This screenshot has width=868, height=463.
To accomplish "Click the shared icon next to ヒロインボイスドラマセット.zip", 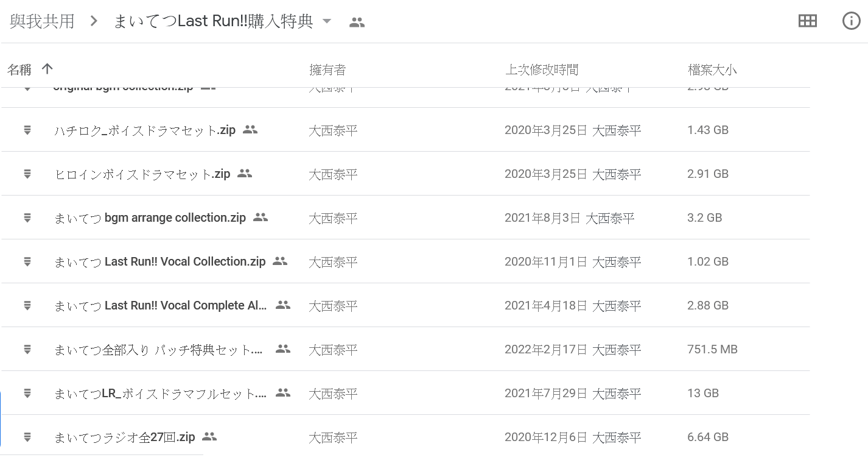I will [245, 174].
